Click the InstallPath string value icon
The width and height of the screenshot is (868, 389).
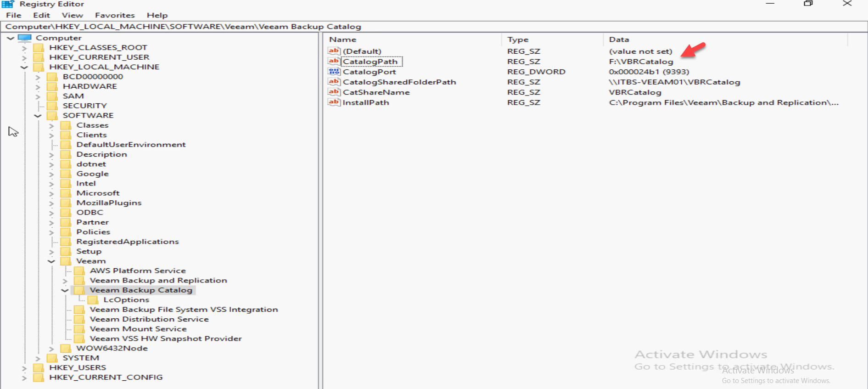(x=334, y=102)
